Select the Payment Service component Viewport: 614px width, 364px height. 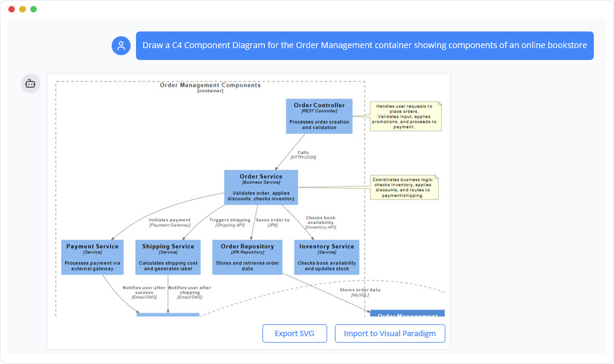pos(92,257)
